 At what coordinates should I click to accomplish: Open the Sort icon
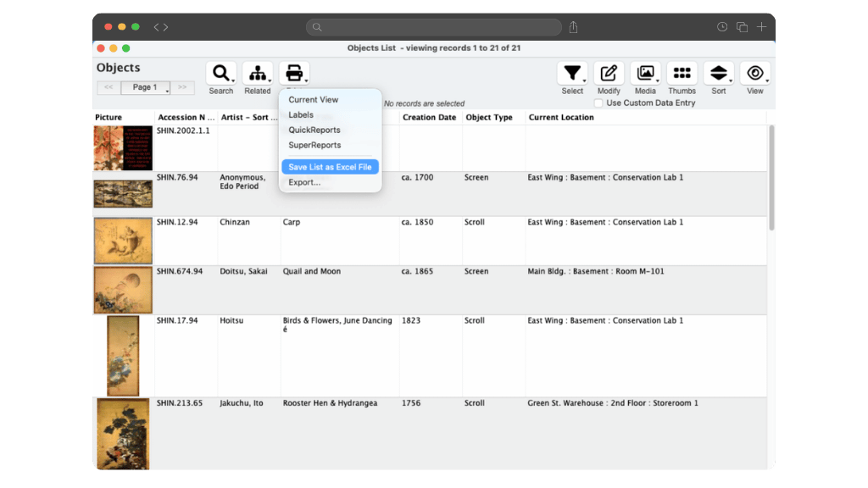pyautogui.click(x=719, y=74)
